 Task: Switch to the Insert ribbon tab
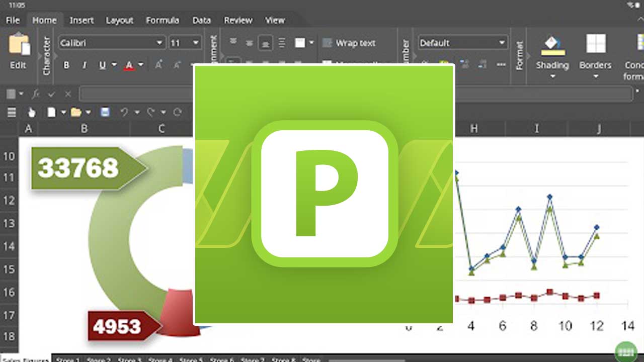(x=82, y=21)
